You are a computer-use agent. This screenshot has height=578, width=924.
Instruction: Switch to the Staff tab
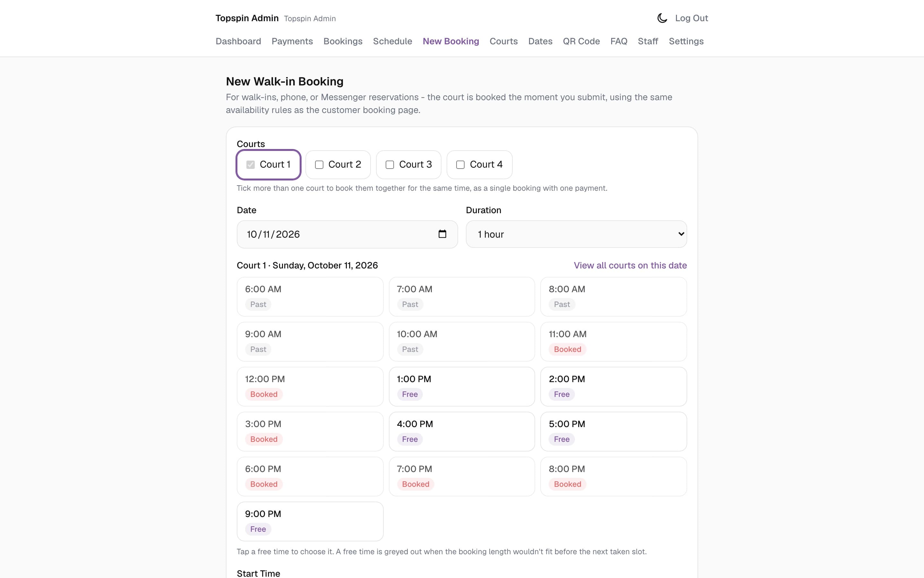coord(648,41)
